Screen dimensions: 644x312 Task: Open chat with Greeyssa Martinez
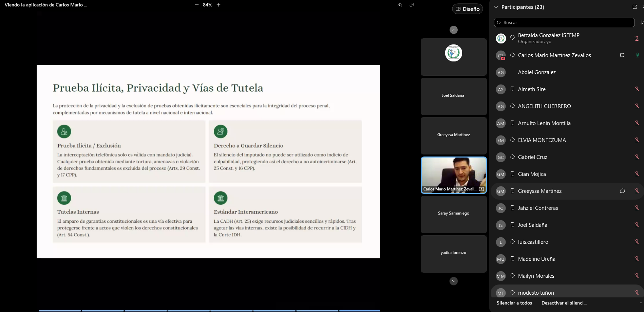[x=622, y=191]
